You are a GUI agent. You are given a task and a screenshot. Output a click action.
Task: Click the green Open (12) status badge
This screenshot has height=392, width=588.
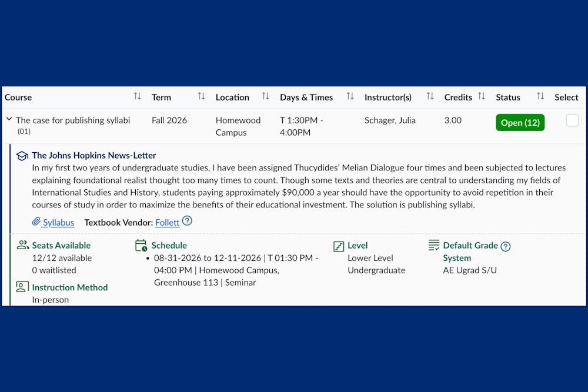click(x=520, y=122)
